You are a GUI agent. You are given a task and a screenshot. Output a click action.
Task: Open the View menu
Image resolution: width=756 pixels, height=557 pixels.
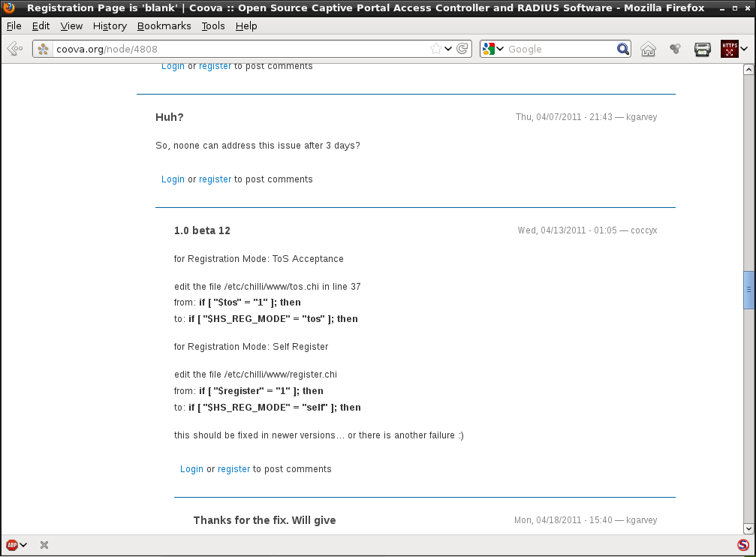point(71,26)
